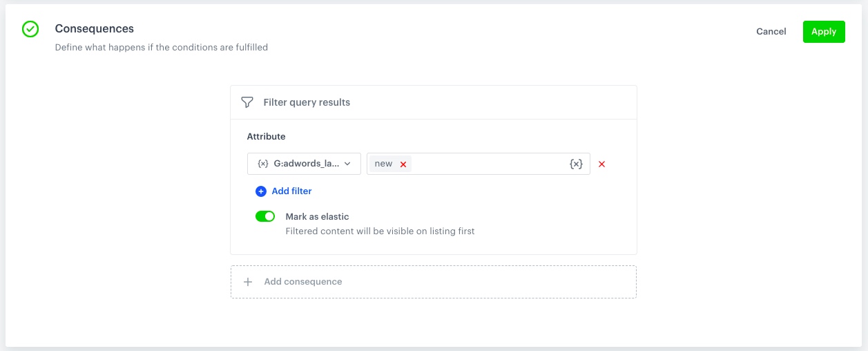Remove the 'new' tag value
Screen dimensions: 868x351
pos(403,164)
